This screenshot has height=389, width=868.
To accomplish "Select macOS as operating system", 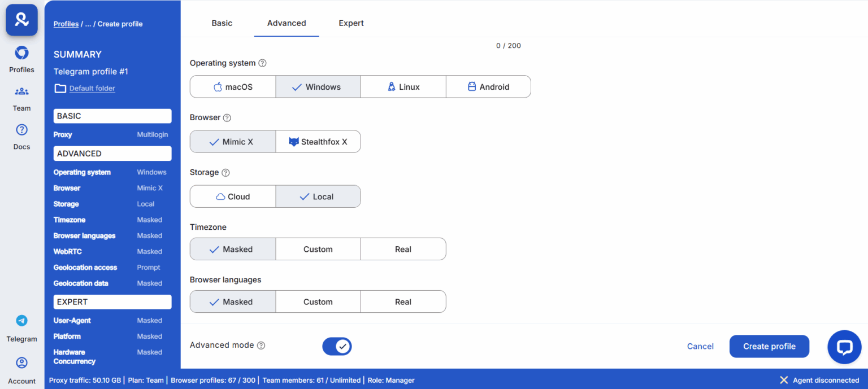I will tap(233, 87).
